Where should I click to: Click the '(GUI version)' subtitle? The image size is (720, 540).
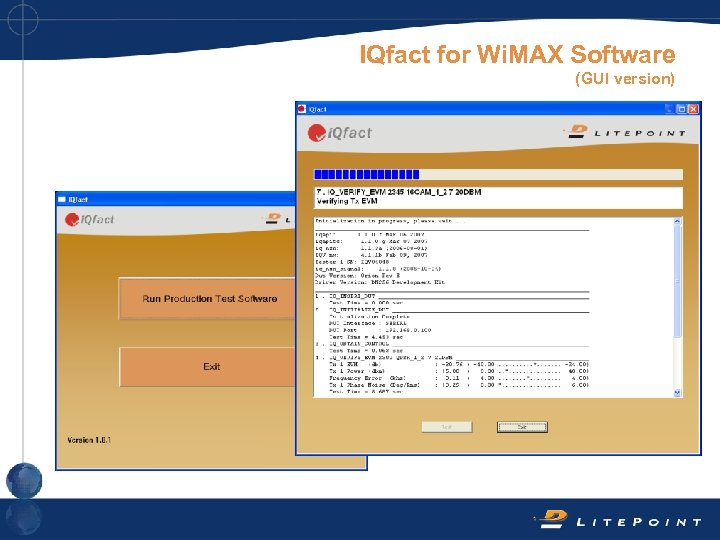tap(625, 79)
